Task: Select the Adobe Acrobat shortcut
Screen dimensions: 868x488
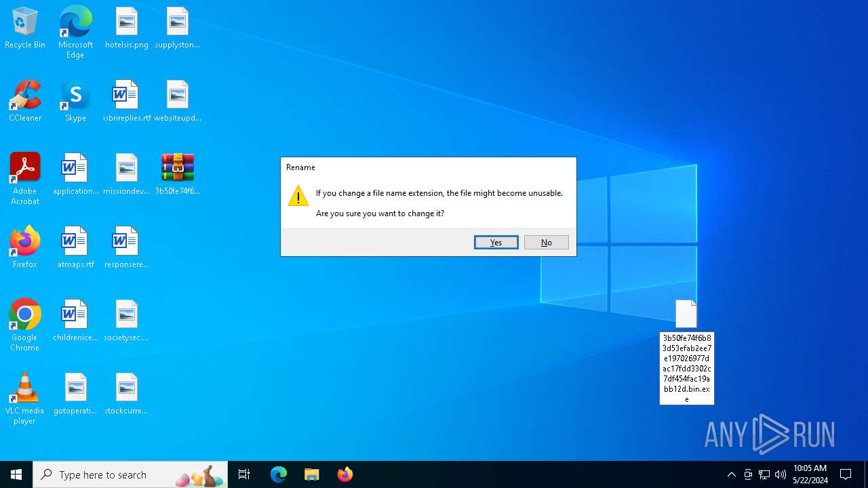Action: pyautogui.click(x=25, y=179)
